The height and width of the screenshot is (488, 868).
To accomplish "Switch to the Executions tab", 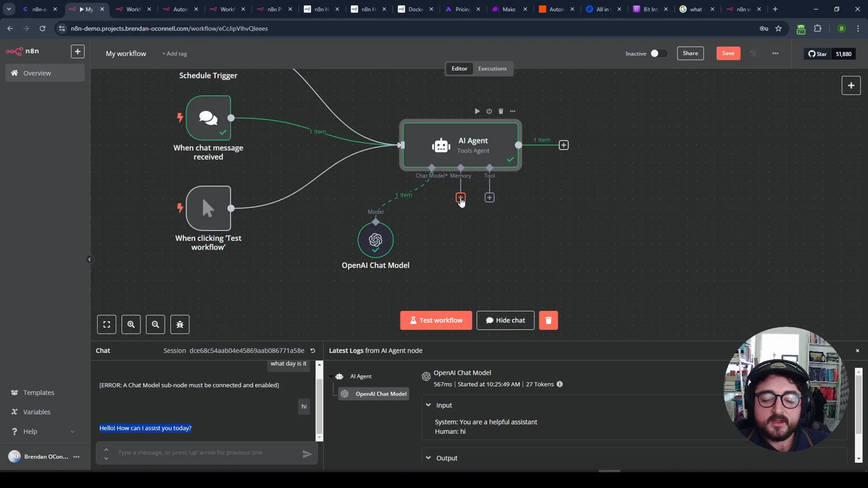I will pos(492,69).
